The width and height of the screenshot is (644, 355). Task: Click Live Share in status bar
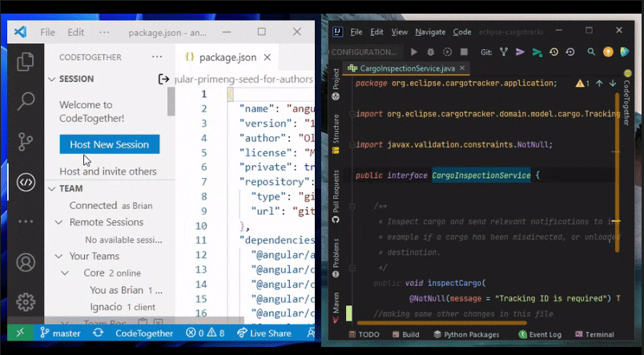pyautogui.click(x=264, y=333)
